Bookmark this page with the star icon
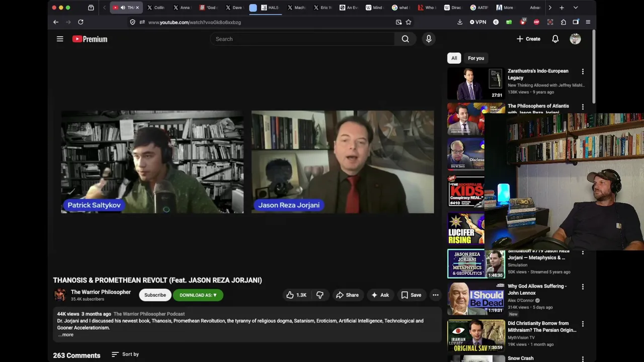644x362 pixels. 409,22
